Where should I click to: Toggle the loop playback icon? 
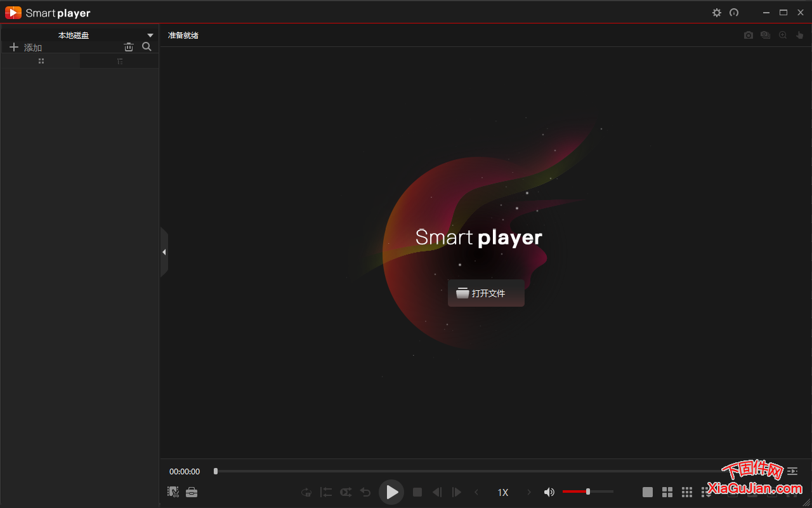tap(306, 492)
